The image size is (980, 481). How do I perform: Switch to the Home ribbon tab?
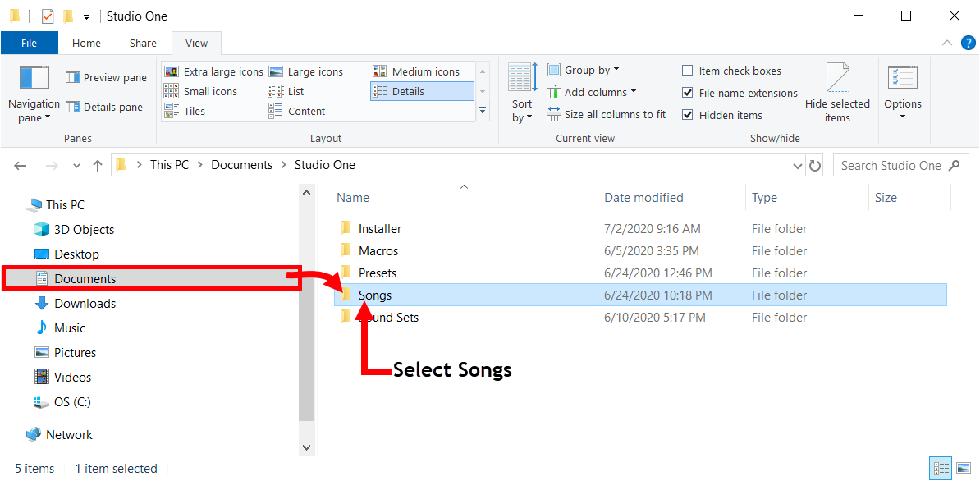coord(86,44)
